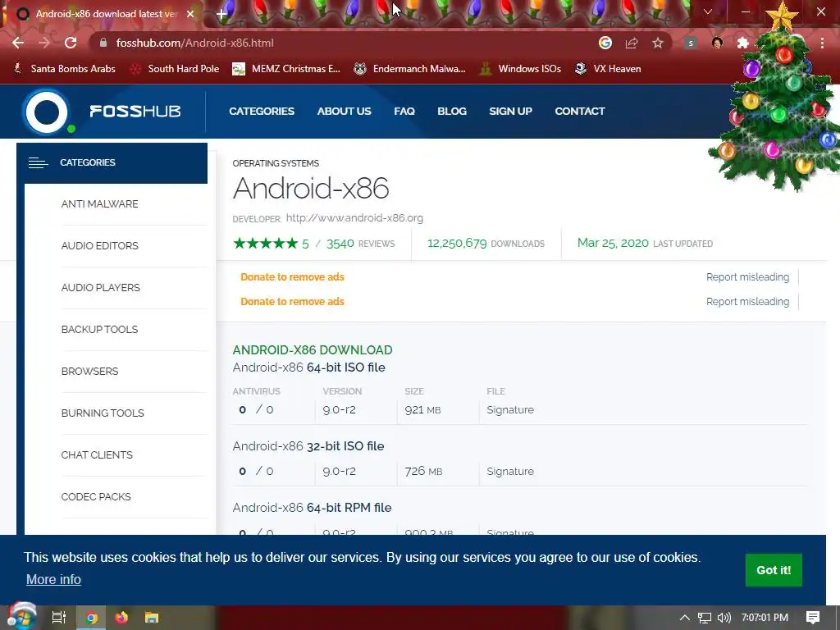Open the Chrome three-dot menu
The width and height of the screenshot is (840, 630).
click(x=822, y=43)
